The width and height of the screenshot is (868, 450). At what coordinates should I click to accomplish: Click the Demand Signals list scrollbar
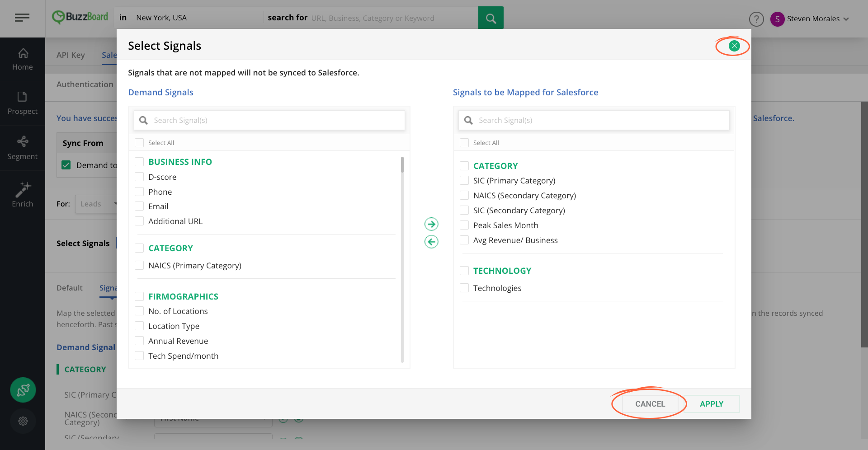point(402,164)
